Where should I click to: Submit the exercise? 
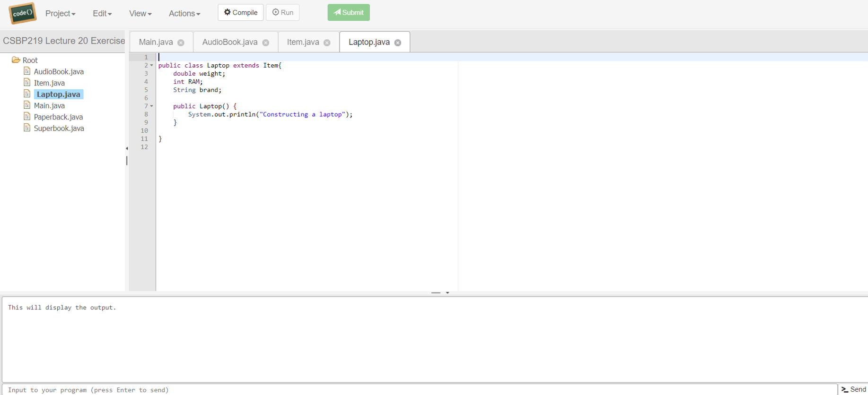(349, 12)
